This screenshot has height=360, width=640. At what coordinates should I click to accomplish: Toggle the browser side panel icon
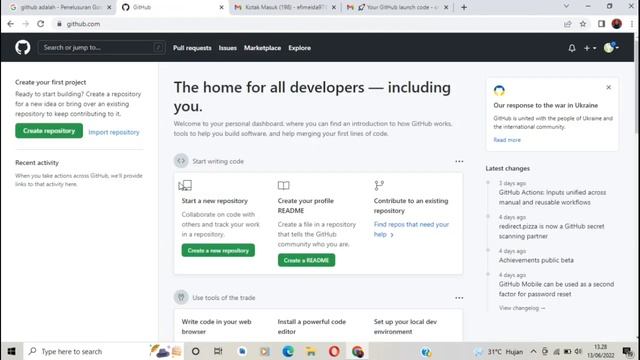(x=601, y=24)
